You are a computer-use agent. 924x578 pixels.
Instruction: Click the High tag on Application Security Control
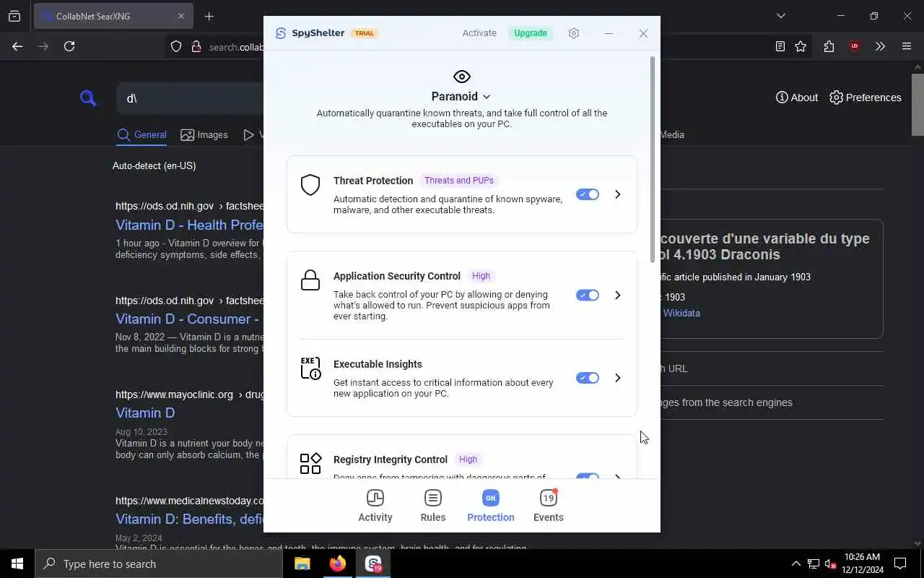tap(481, 276)
